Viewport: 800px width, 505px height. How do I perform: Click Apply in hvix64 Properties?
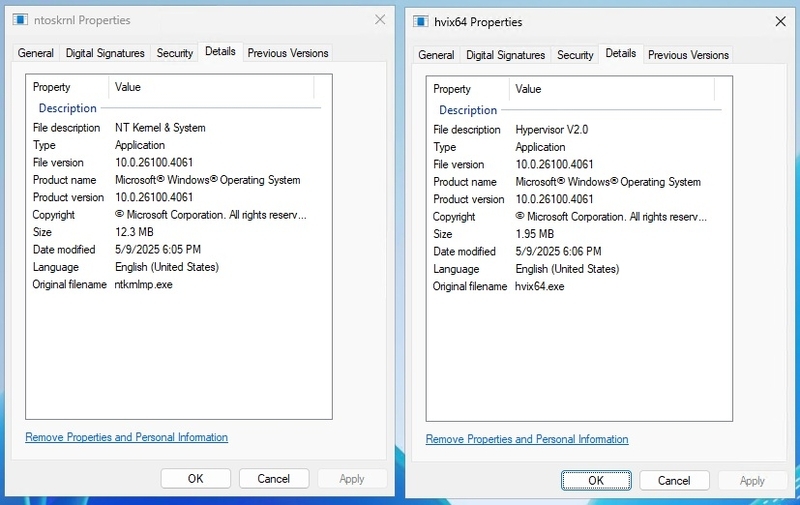pos(753,481)
